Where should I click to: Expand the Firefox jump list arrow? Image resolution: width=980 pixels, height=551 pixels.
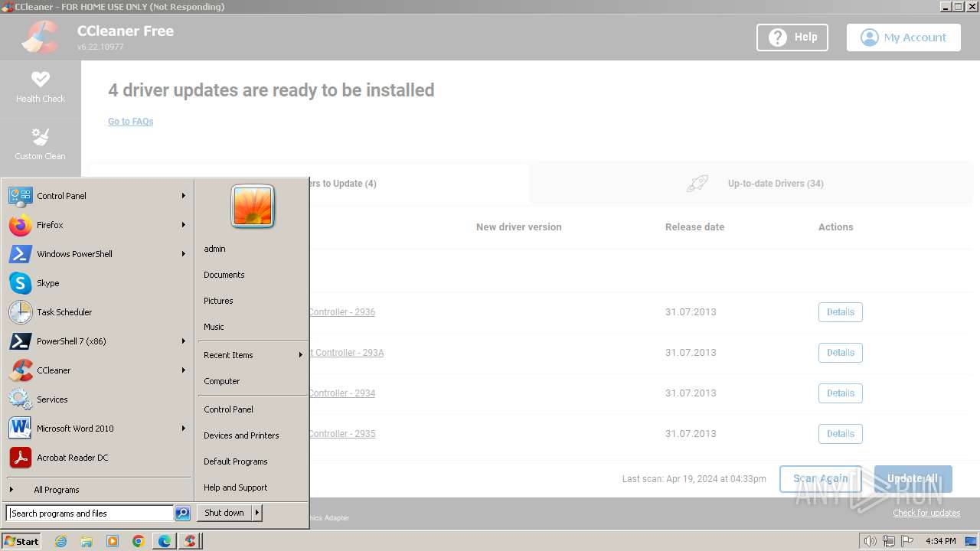pyautogui.click(x=184, y=225)
